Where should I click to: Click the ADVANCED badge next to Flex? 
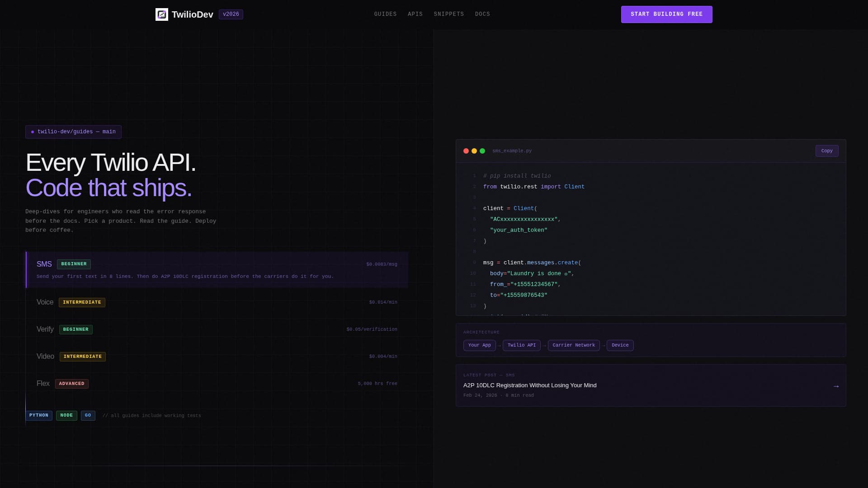(x=72, y=384)
